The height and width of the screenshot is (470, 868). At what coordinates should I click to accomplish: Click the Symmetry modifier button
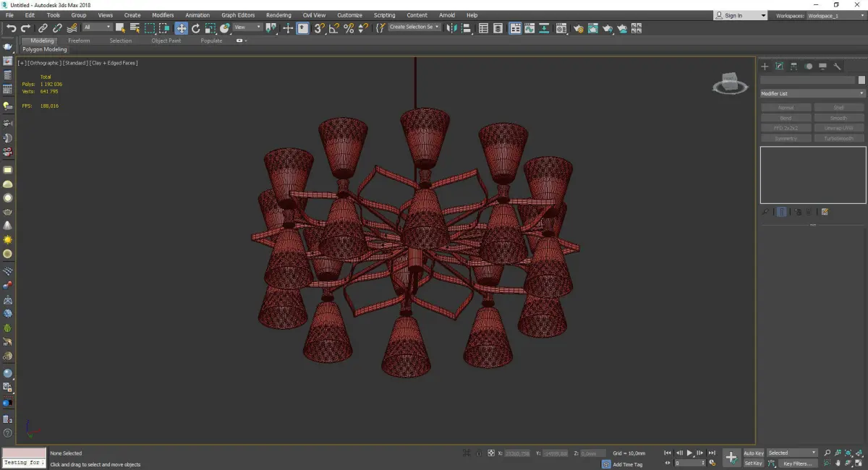point(786,138)
